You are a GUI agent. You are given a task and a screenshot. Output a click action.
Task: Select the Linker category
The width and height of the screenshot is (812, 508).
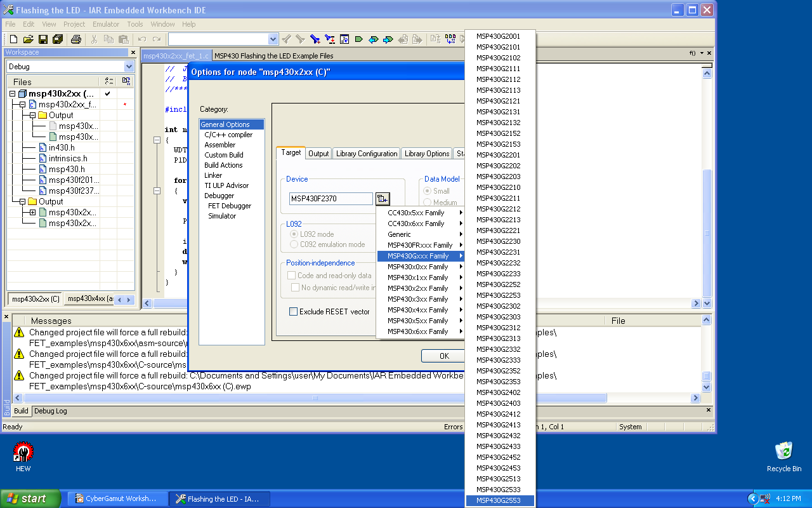[213, 175]
